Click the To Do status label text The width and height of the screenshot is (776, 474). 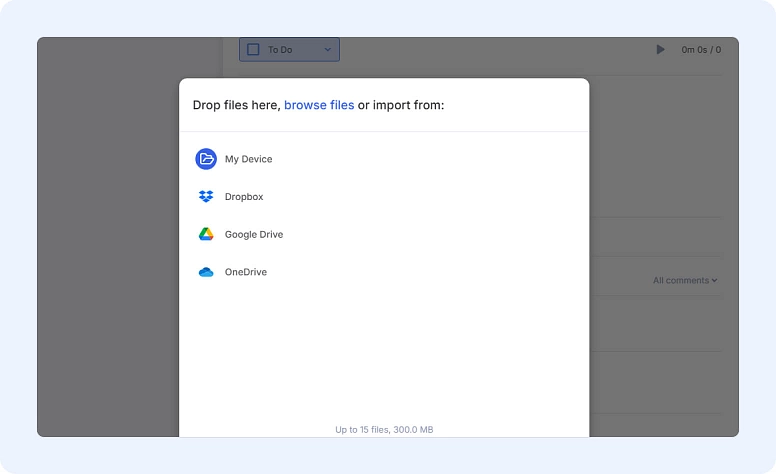(280, 49)
